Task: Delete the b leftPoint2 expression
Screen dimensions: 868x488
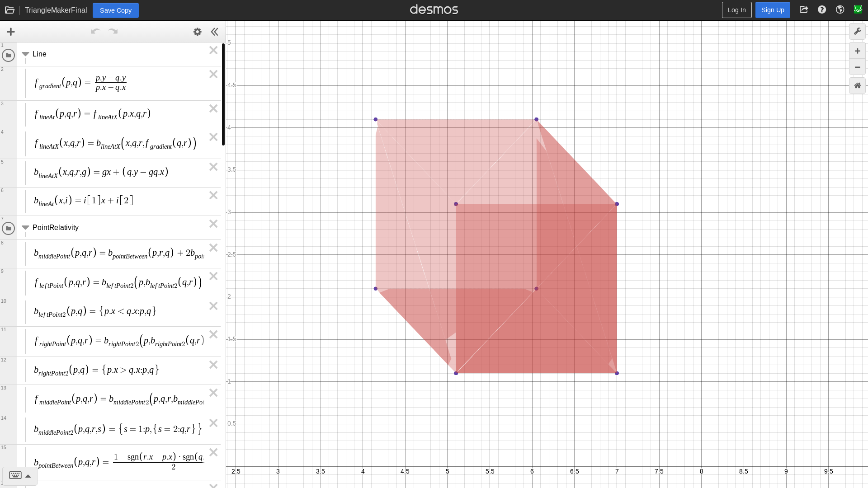Action: [x=213, y=306]
